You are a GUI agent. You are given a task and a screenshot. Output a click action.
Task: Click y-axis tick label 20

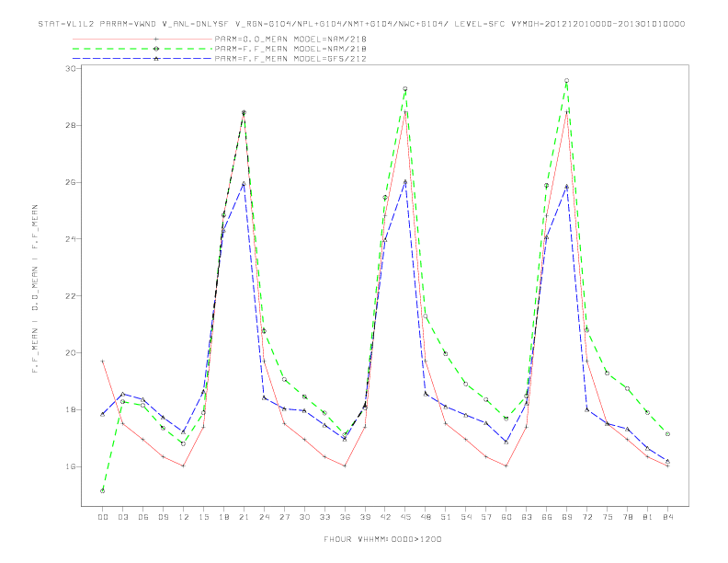[x=73, y=352]
